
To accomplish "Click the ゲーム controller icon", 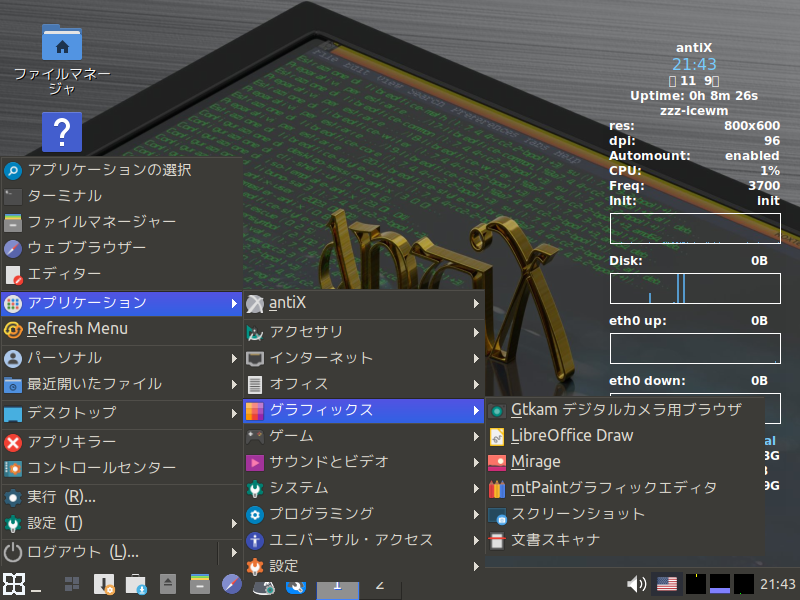I will click(x=255, y=437).
